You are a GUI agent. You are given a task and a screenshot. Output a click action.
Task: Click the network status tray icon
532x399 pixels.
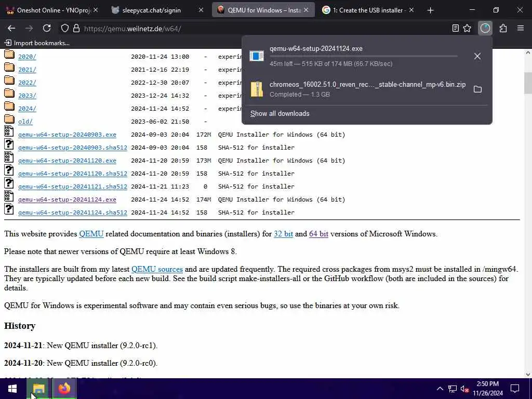tap(453, 389)
